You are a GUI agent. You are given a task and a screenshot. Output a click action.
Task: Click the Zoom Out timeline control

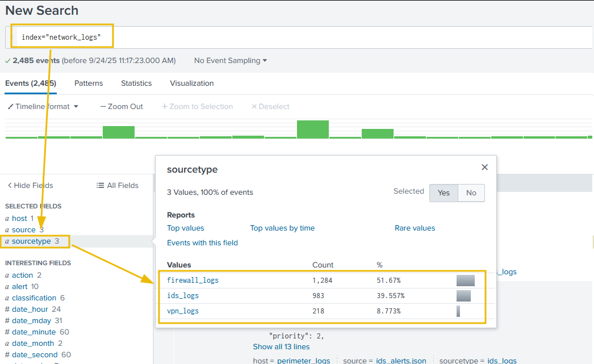122,107
